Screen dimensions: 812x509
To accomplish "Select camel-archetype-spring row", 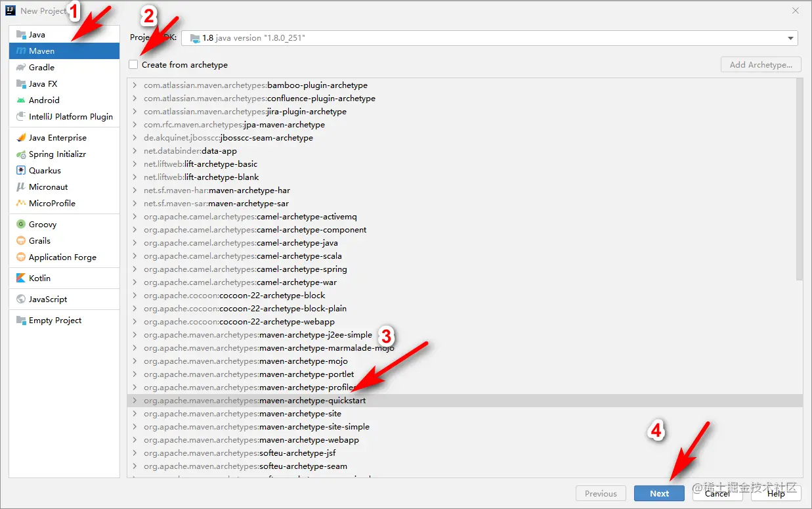I will (x=461, y=269).
